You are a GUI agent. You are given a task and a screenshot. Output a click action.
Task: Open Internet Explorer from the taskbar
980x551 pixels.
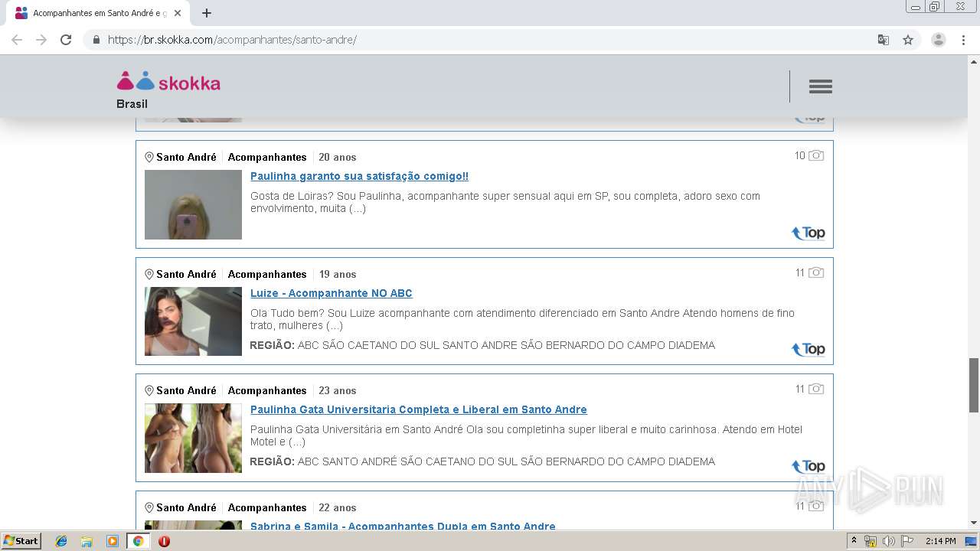click(61, 541)
